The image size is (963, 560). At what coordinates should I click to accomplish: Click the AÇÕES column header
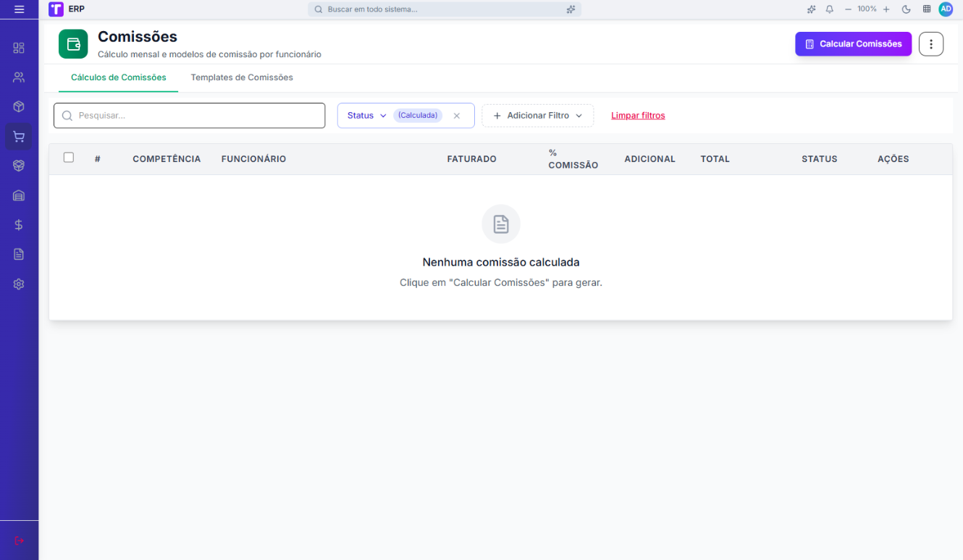893,159
